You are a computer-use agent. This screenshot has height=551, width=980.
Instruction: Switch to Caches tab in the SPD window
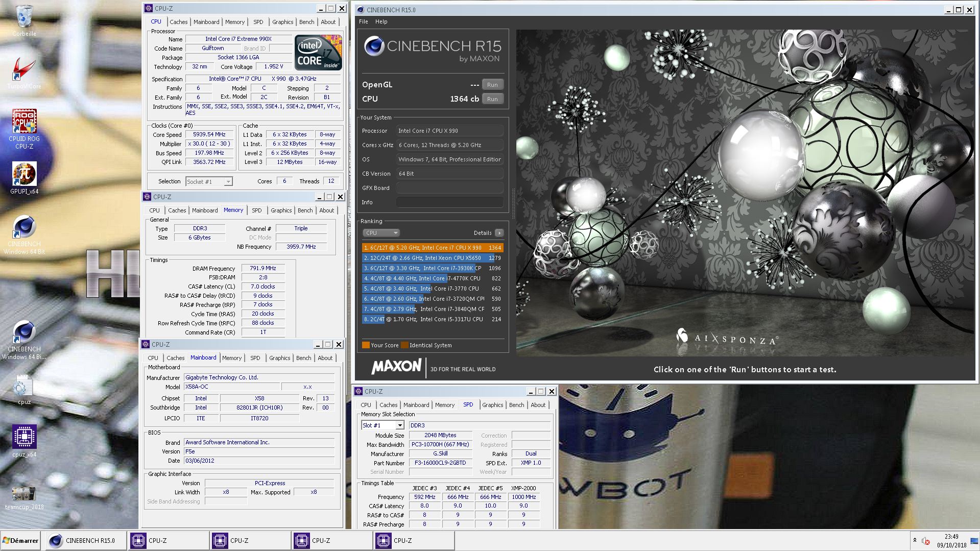(x=389, y=405)
